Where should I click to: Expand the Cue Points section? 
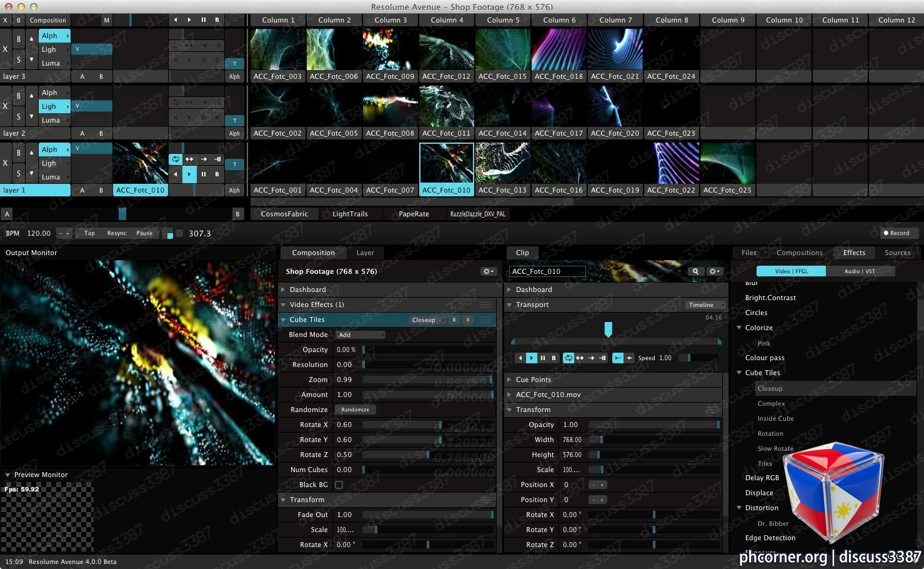509,380
